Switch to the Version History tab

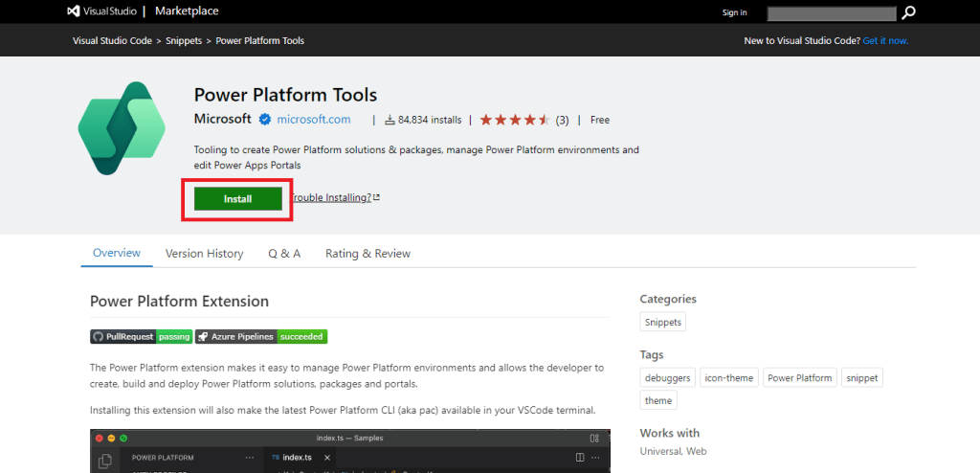pos(204,254)
